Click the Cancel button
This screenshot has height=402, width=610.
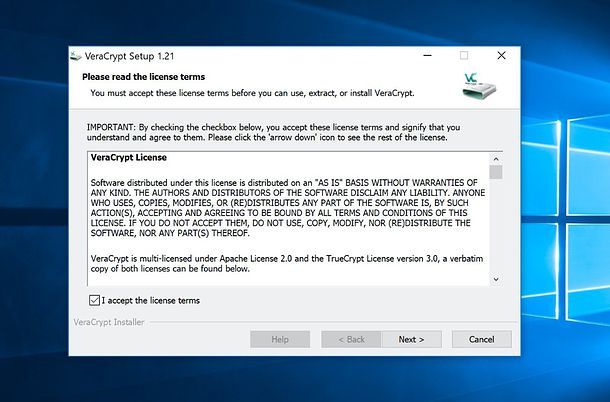pyautogui.click(x=482, y=339)
